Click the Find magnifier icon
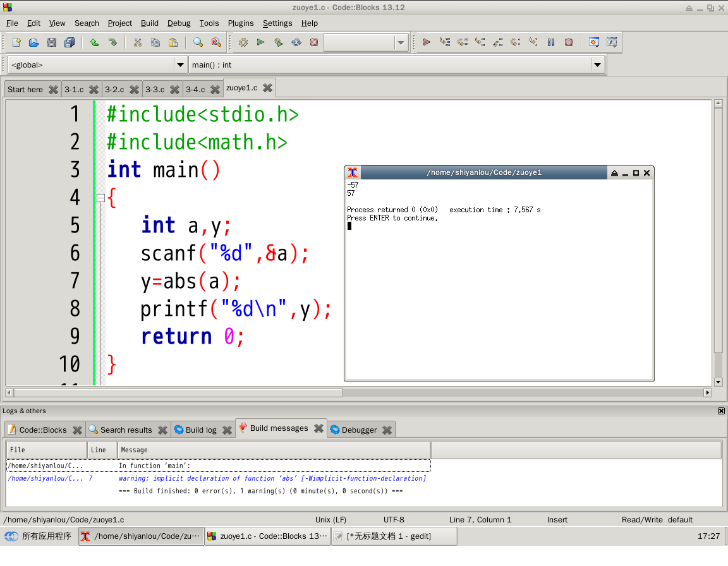 pyautogui.click(x=198, y=42)
